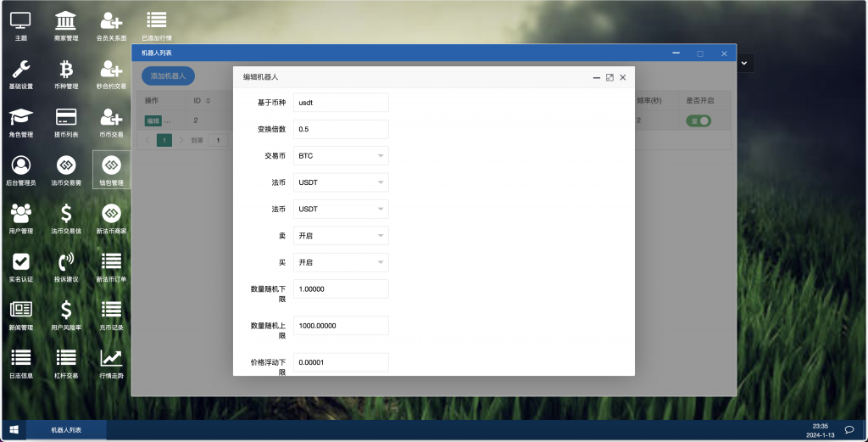868x442 pixels.
Task: Click the green 编辑 button in table row
Action: click(152, 121)
